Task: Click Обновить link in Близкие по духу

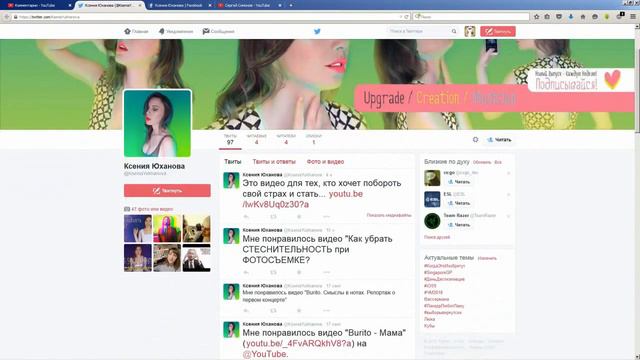Action: tap(482, 162)
